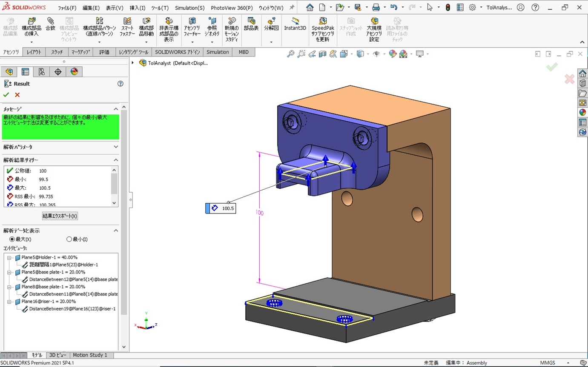
Task: Switch to ConfigurationManager panel tab
Action: [42, 72]
